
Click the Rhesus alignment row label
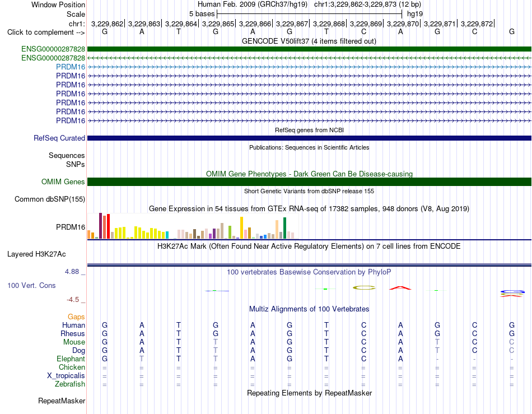pos(73,333)
